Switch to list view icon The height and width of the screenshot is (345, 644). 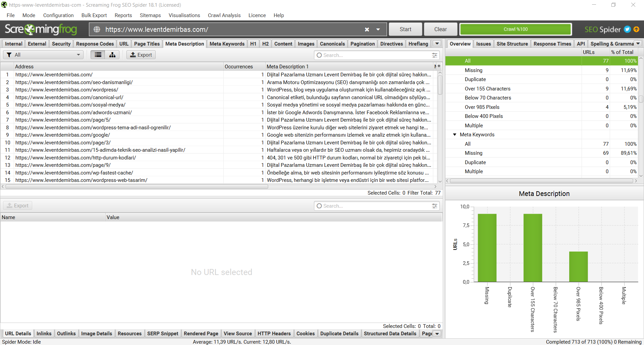tap(98, 55)
